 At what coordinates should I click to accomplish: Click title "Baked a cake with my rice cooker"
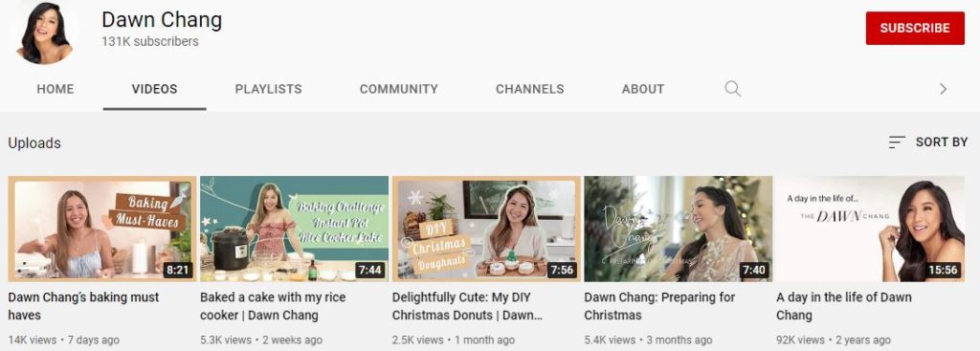[273, 306]
